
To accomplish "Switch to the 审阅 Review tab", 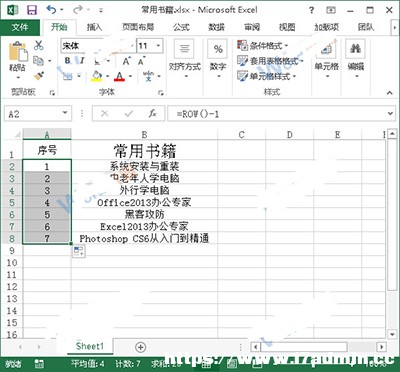I will point(252,27).
